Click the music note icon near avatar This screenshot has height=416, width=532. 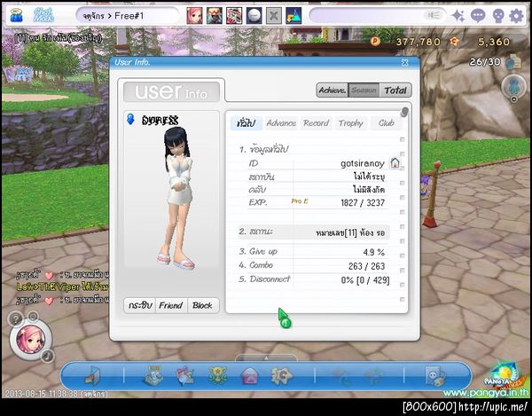pyautogui.click(x=48, y=356)
